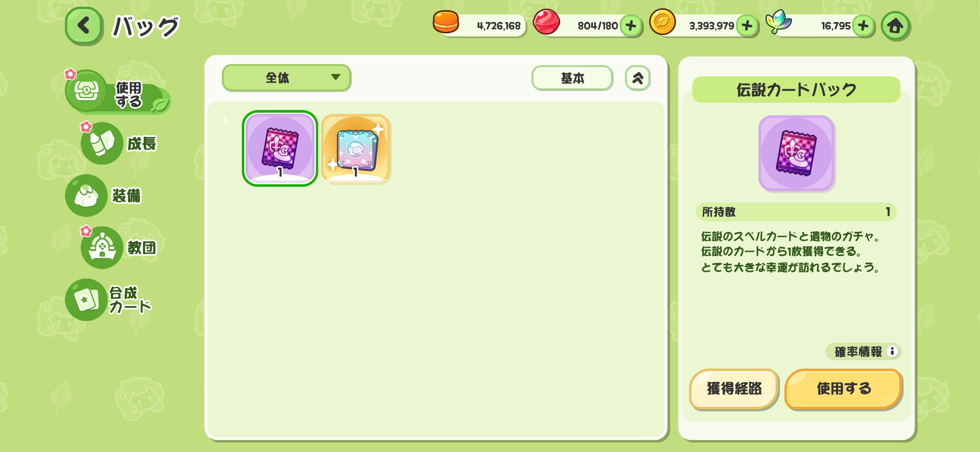Change sort order with 基本 button
This screenshot has height=452, width=980.
tap(572, 78)
